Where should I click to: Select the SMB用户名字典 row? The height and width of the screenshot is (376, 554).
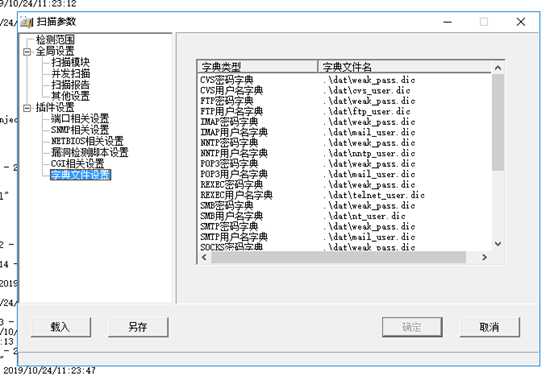[x=344, y=216]
